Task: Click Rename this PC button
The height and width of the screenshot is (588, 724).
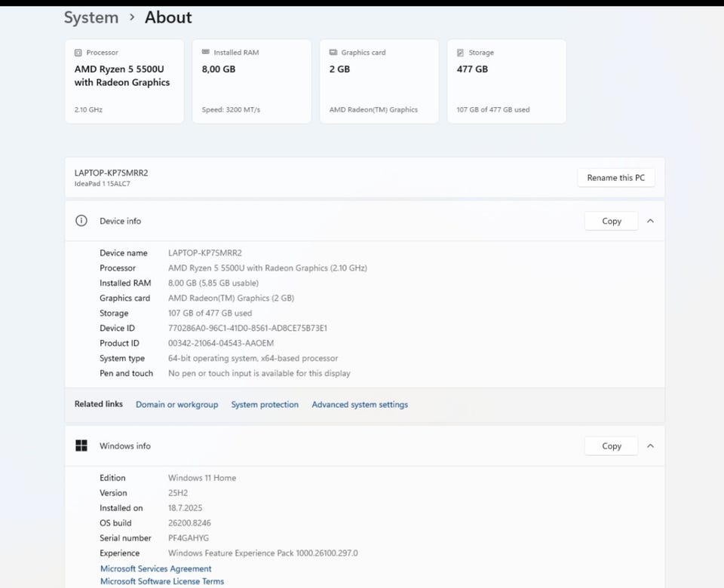Action: coord(616,178)
